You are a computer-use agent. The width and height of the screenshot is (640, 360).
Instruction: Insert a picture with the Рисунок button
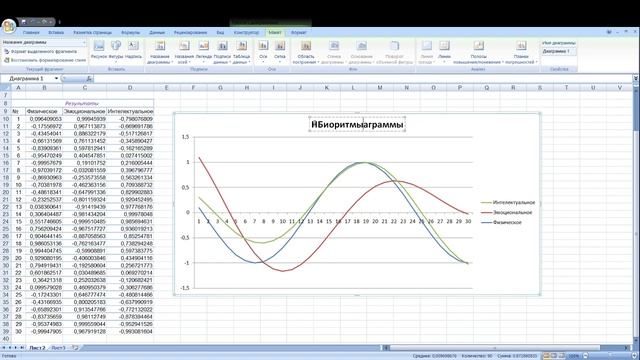click(99, 50)
